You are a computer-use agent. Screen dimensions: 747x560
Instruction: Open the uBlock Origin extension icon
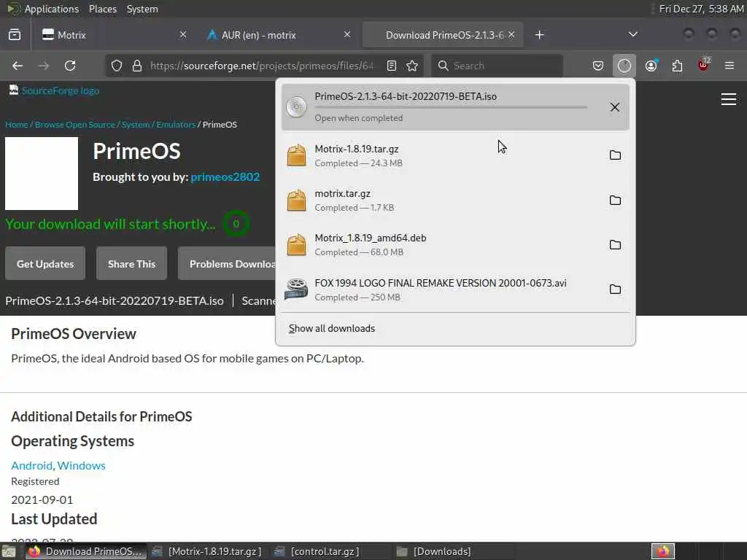tap(704, 65)
